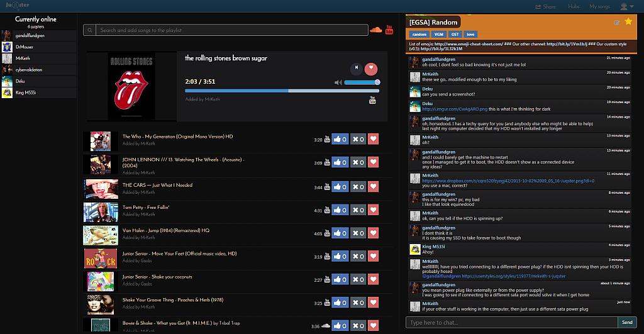Go to Hubs

pos(574,6)
